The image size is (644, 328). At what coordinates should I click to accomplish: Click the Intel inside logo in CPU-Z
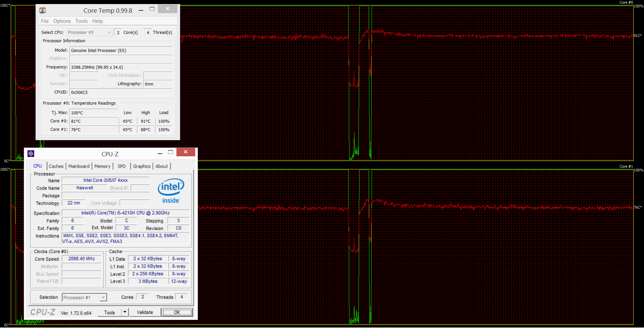coord(171,191)
